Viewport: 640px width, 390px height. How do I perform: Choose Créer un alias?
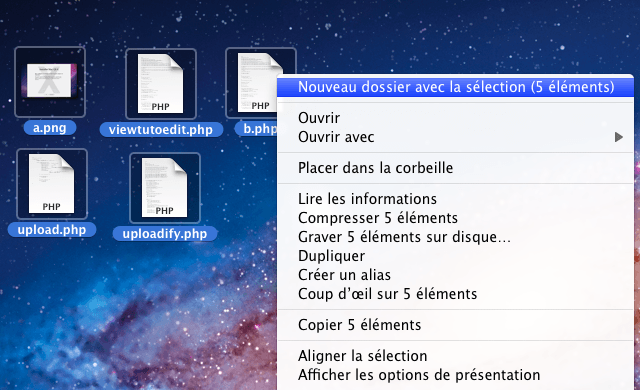tap(456, 275)
